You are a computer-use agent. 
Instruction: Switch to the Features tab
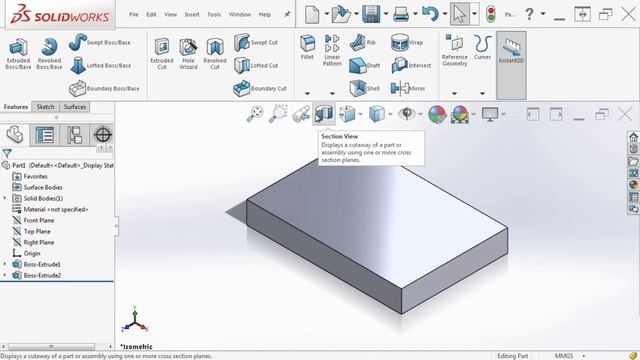(16, 107)
